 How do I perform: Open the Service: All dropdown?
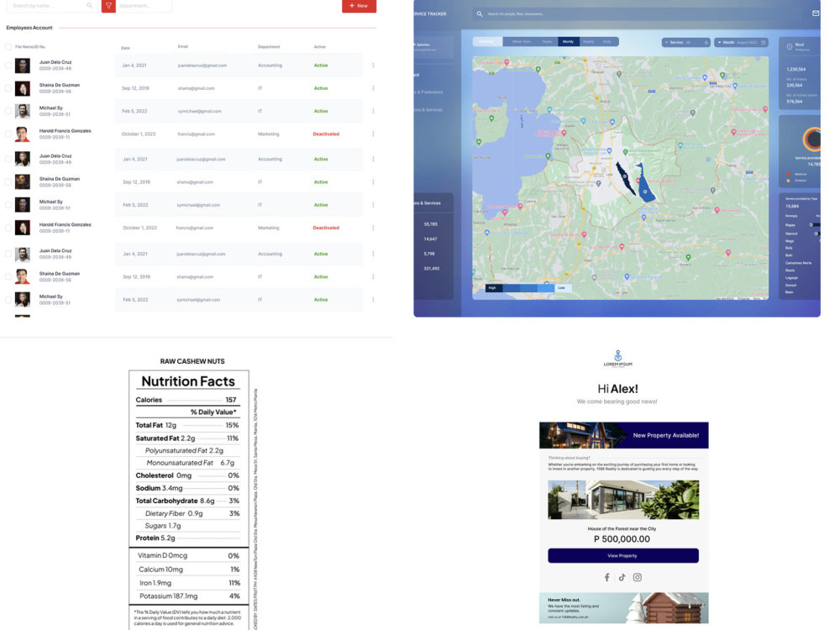pyautogui.click(x=686, y=42)
